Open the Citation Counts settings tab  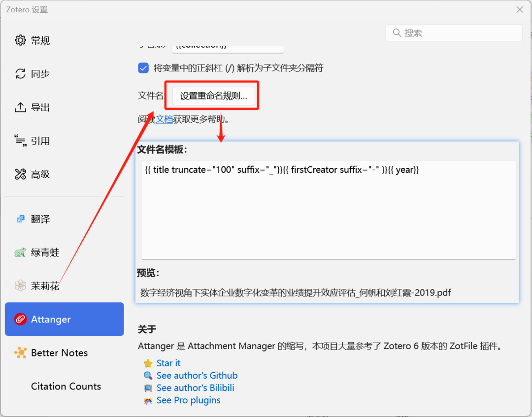click(66, 386)
